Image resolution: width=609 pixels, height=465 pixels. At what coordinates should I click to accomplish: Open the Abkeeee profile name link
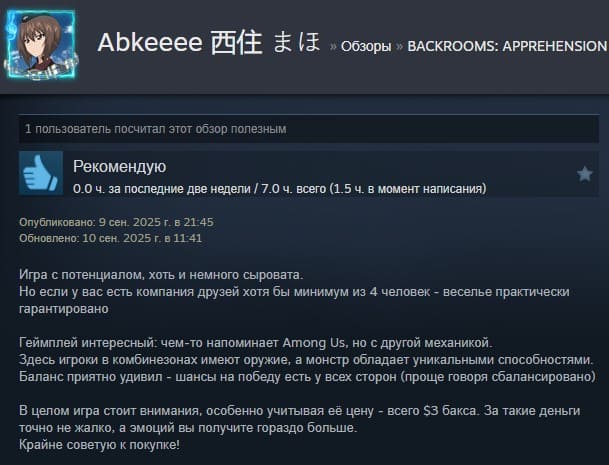150,42
